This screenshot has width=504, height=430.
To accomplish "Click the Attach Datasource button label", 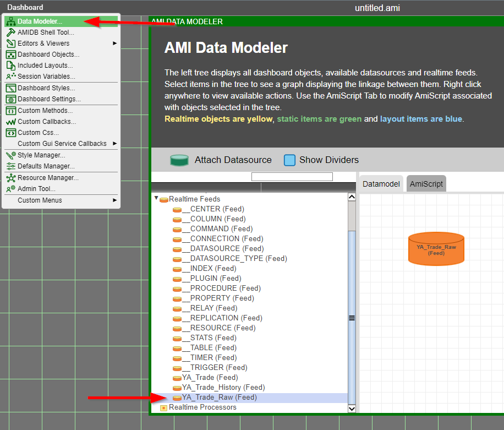I will [233, 160].
